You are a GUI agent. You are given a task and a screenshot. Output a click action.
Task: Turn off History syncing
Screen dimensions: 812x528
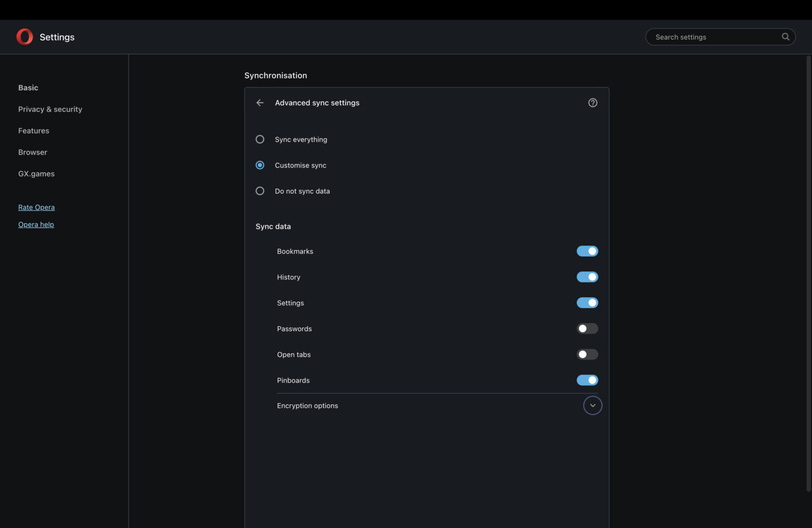pos(587,277)
